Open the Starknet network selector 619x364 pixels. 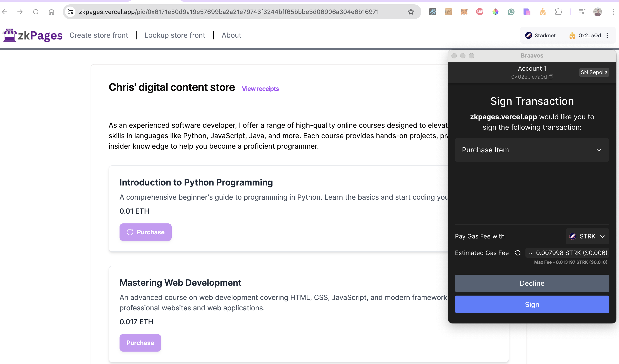[x=540, y=36]
